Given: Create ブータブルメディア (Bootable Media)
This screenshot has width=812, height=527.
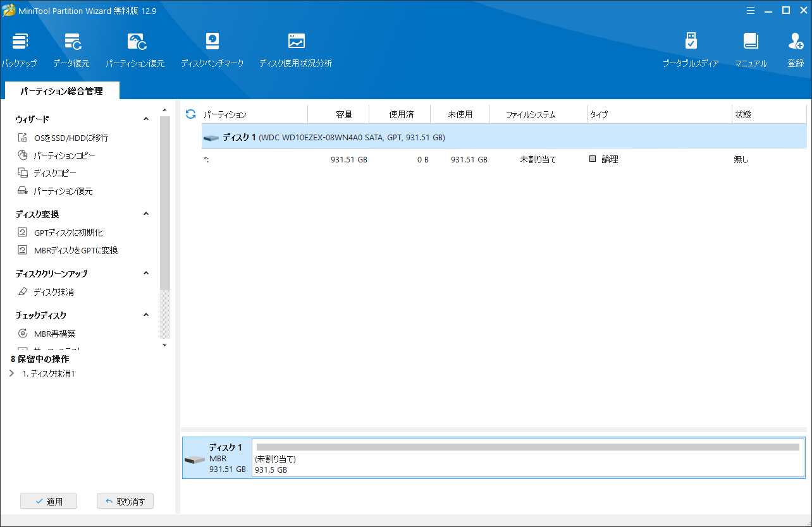Looking at the screenshot, I should coord(691,50).
